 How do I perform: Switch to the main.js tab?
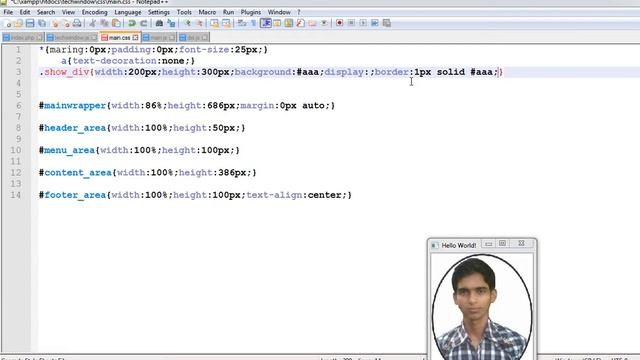[x=159, y=38]
